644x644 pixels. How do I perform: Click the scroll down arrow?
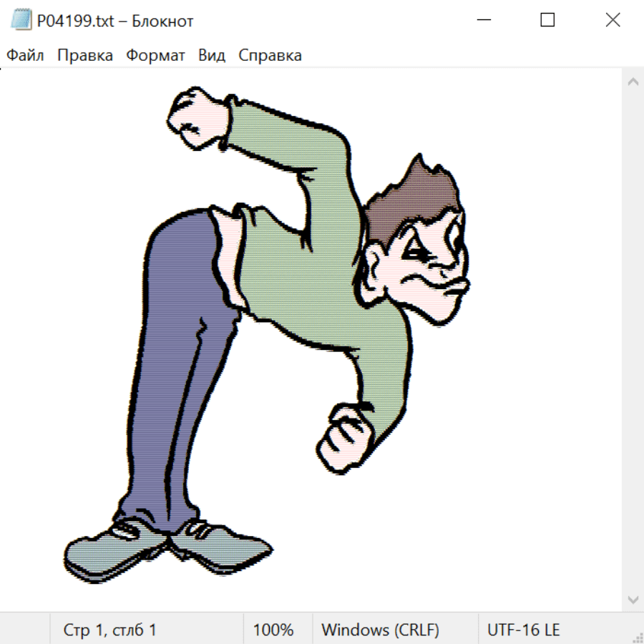633,599
